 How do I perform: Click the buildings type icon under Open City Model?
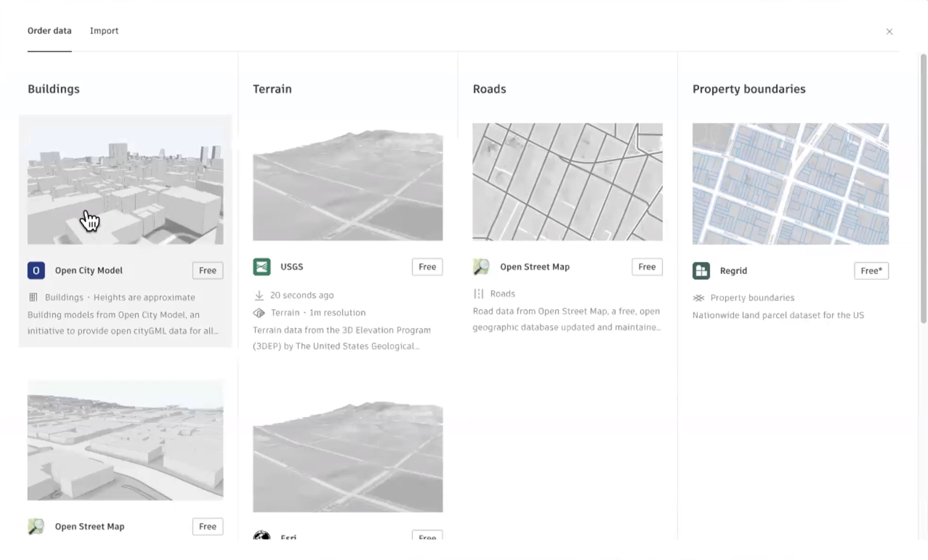tap(33, 297)
